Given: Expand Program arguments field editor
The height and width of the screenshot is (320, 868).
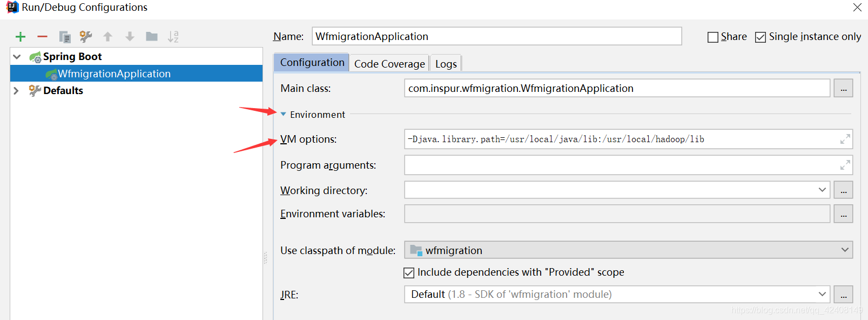Looking at the screenshot, I should click(845, 165).
